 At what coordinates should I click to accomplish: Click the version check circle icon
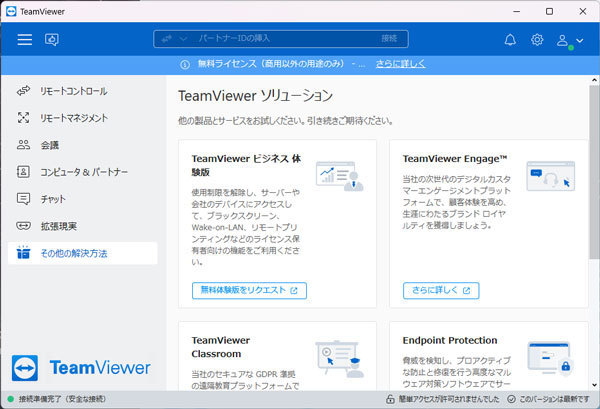coord(511,399)
